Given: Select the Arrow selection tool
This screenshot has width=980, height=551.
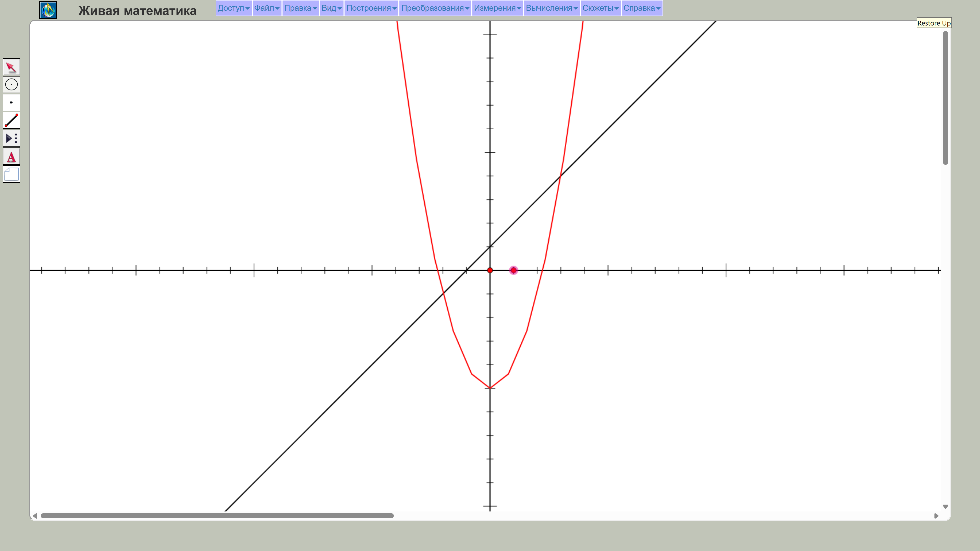Looking at the screenshot, I should 11,67.
